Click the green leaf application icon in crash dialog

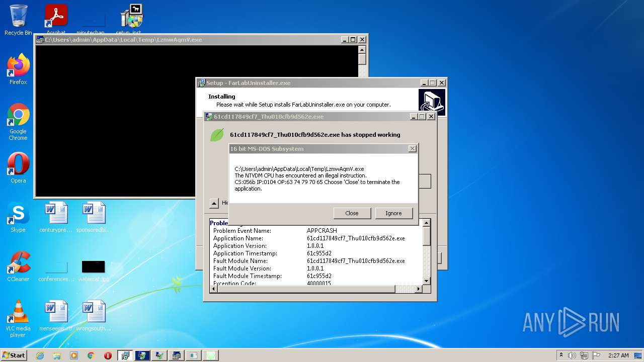[217, 135]
